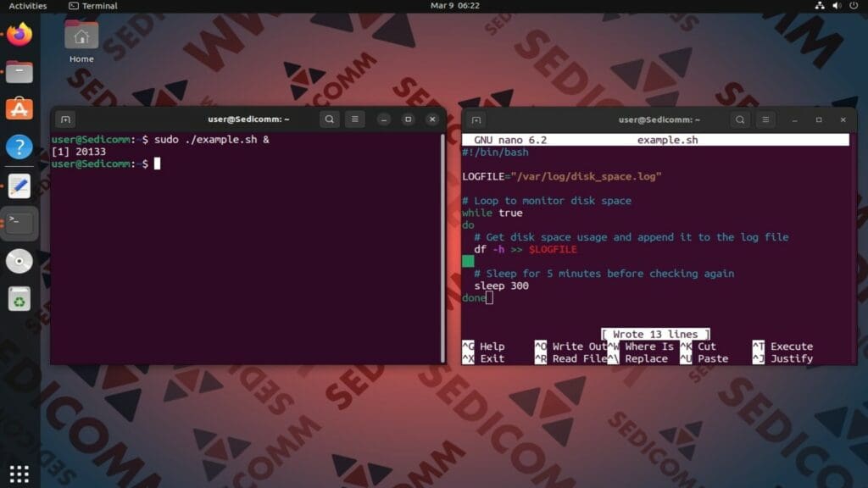Click the ^X Exit shortcut in nano
This screenshot has width=868, height=488.
pos(483,358)
